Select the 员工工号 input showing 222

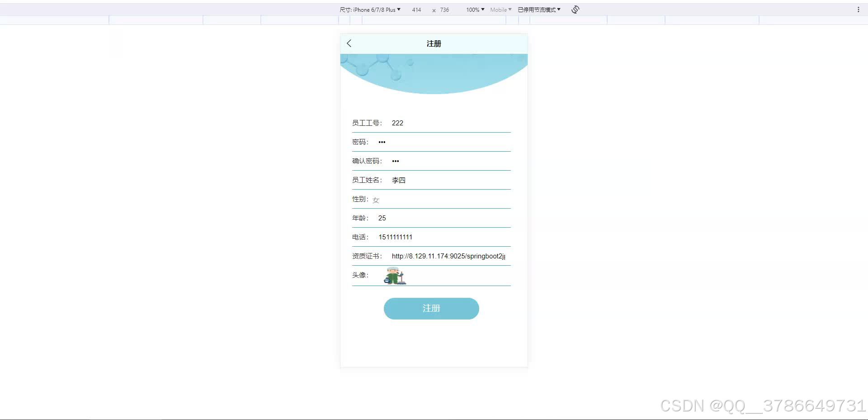coord(448,123)
